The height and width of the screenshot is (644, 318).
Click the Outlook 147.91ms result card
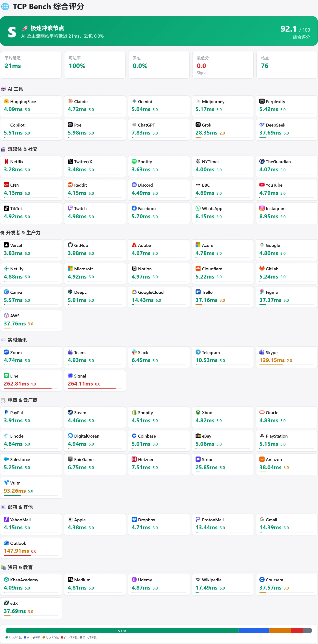click(x=31, y=548)
